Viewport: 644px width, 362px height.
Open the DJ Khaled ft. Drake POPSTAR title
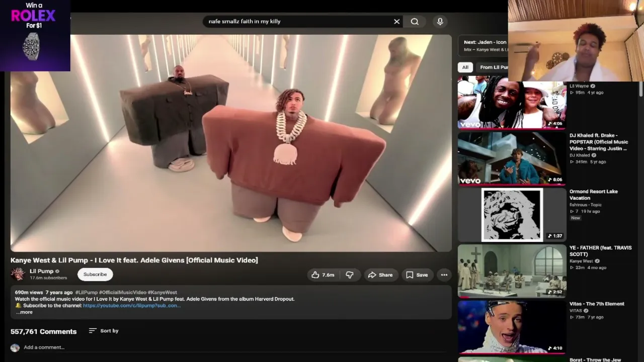click(x=599, y=142)
